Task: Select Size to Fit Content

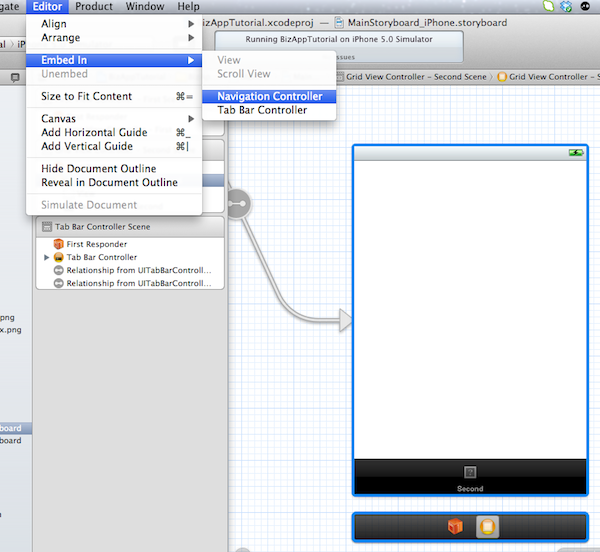Action: (x=114, y=96)
